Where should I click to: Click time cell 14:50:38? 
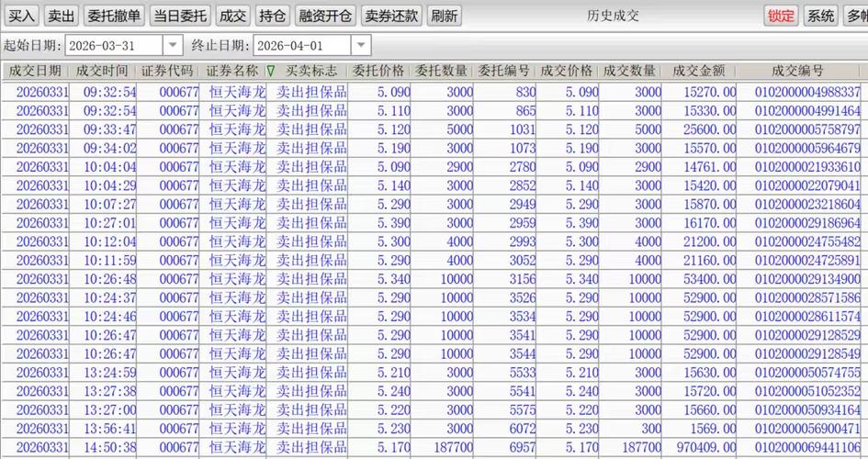point(109,447)
